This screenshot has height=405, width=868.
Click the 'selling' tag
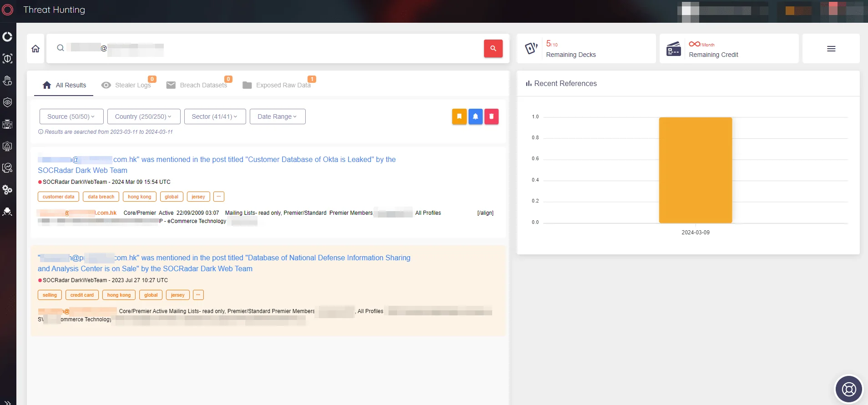tap(50, 295)
